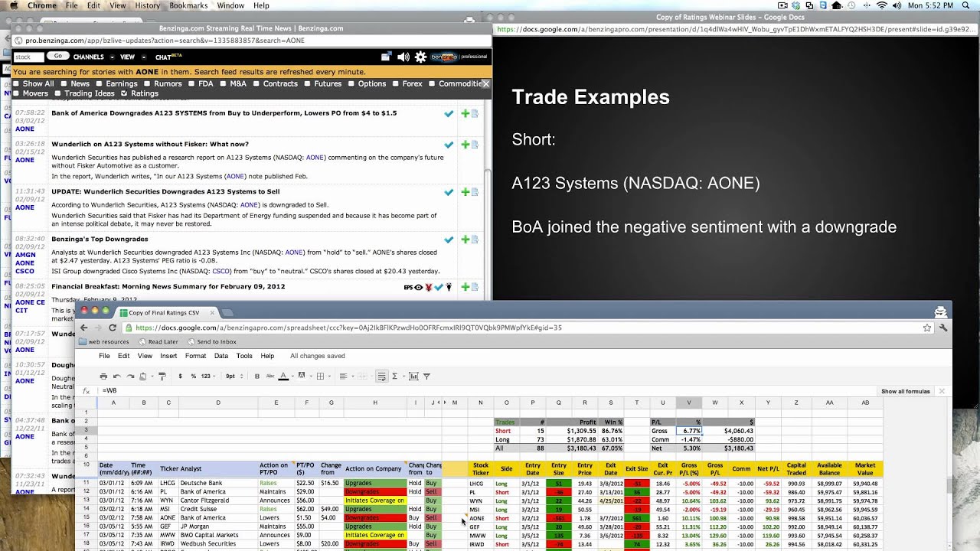
Task: Click the red yen icon on Financial Breakfast story
Action: (x=429, y=287)
